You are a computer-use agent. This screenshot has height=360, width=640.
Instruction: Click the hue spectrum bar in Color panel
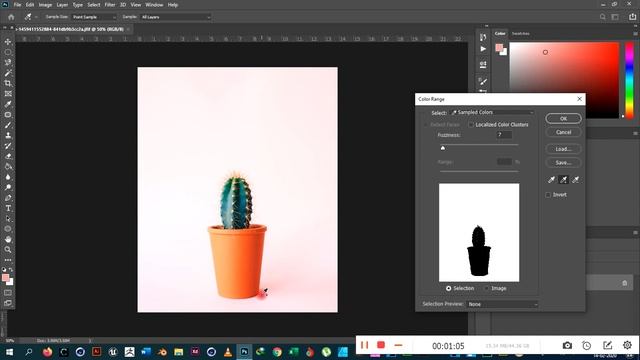(x=629, y=80)
